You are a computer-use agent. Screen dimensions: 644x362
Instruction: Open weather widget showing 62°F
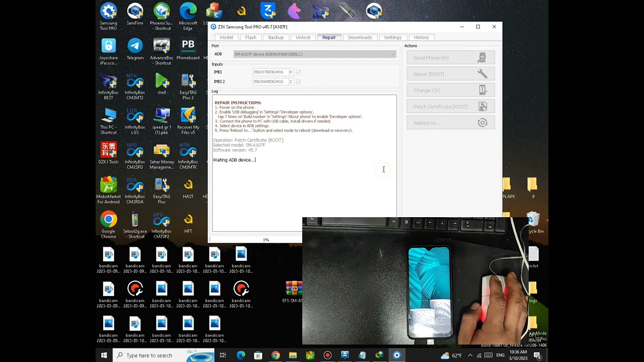tap(451, 355)
